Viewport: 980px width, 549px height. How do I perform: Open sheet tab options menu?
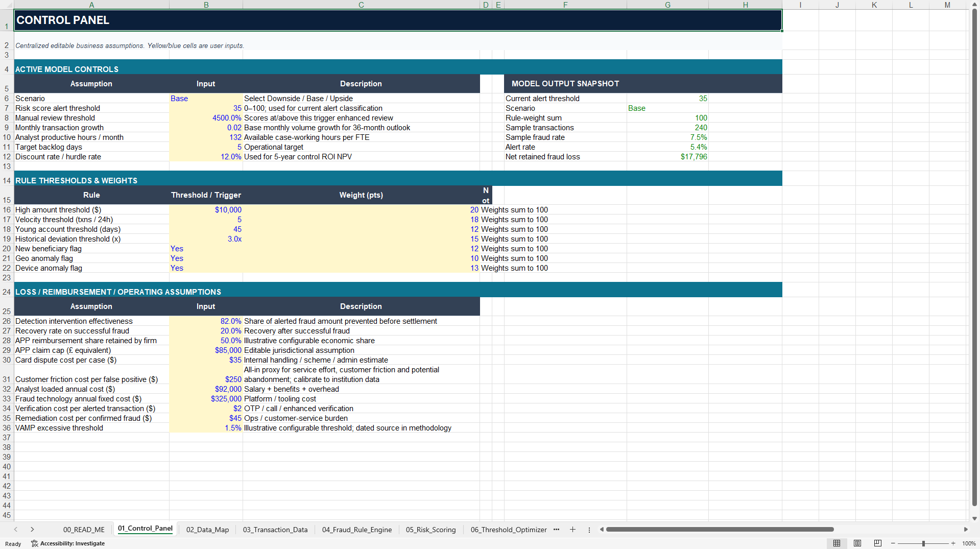coord(589,530)
